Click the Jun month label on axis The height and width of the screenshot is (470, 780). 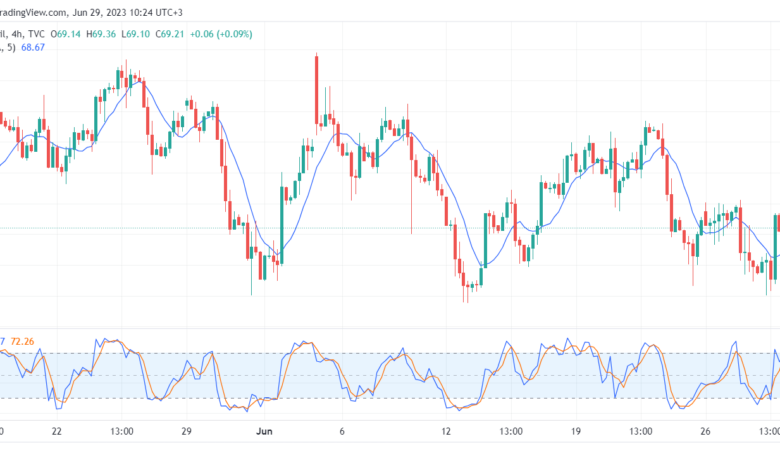(264, 431)
